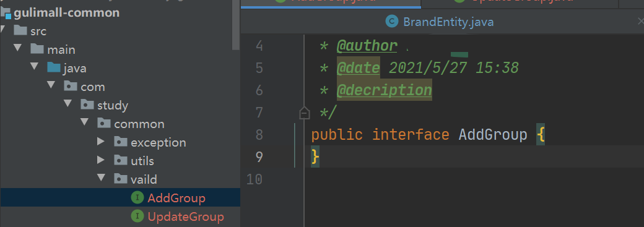Click the project panel vertical scrollbar
Screen dimensions: 644x227
point(236,25)
